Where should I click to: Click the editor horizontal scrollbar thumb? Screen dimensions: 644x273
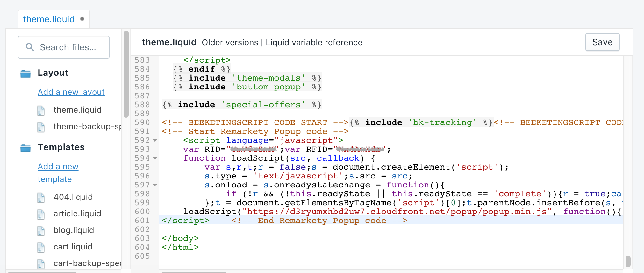pyautogui.click(x=194, y=272)
